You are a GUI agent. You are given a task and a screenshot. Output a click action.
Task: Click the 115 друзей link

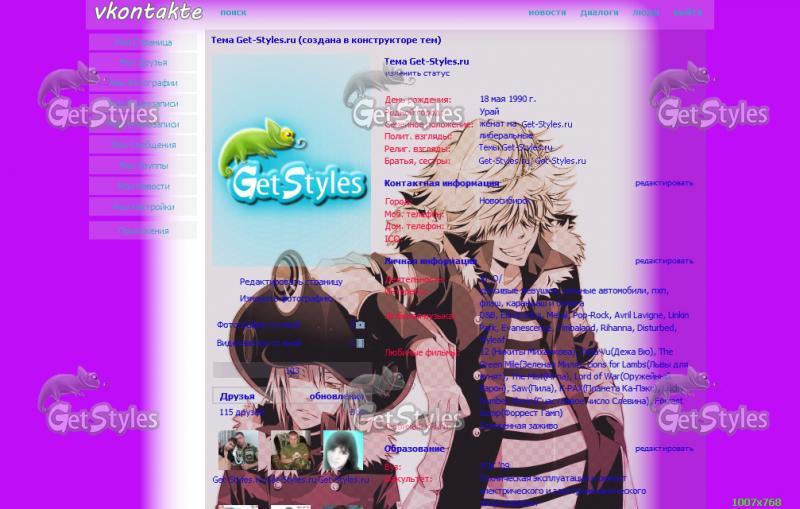(241, 412)
